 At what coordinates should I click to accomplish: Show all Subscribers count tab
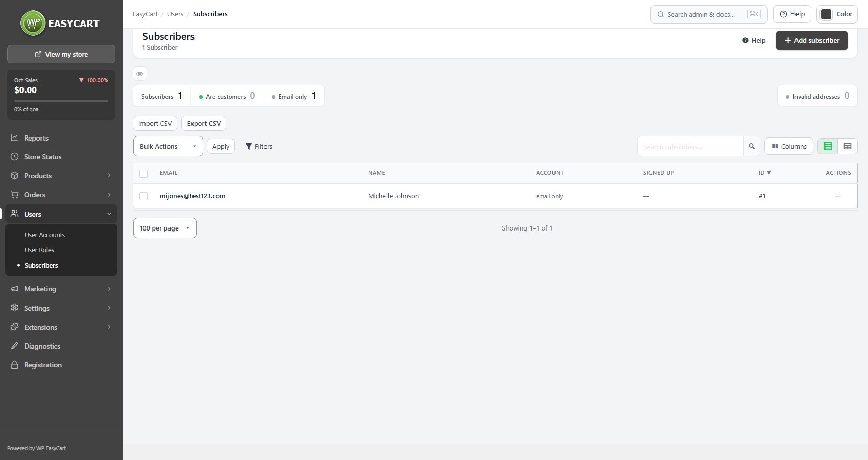(162, 96)
